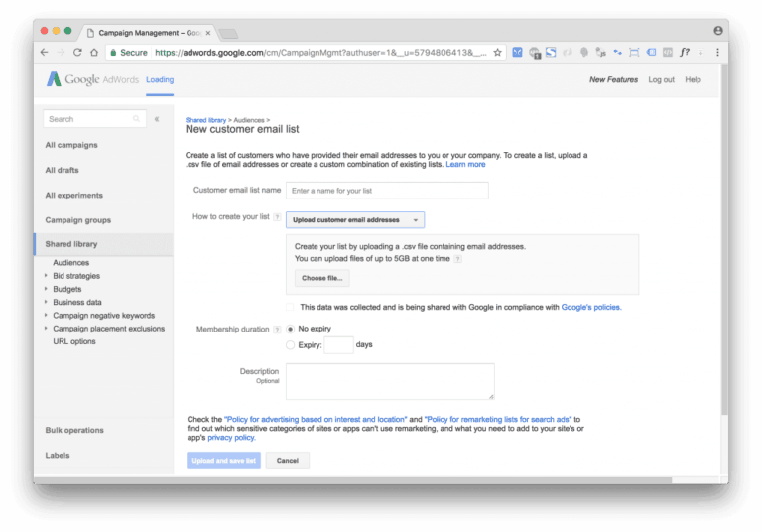Open the Upload customer email addresses dropdown
Screen dimensions: 762x532
355,219
